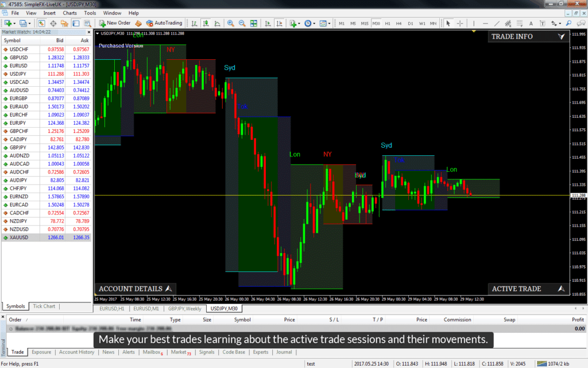Image resolution: width=588 pixels, height=368 pixels.
Task: Select the crosshair cursor tool
Action: click(x=460, y=24)
